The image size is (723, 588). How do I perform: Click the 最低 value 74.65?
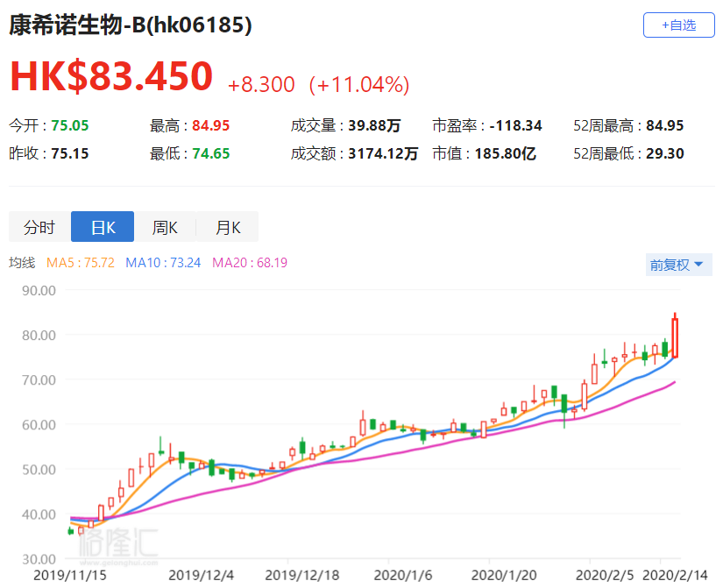coord(210,153)
